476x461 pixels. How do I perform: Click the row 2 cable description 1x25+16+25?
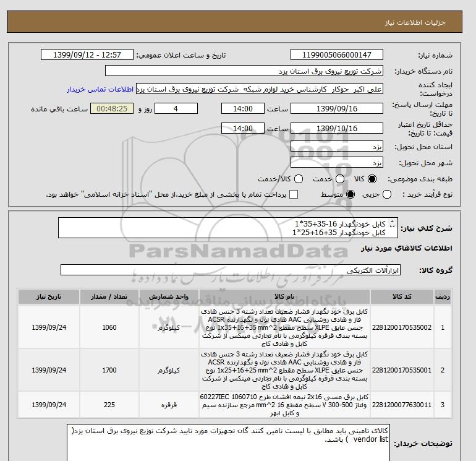click(284, 370)
